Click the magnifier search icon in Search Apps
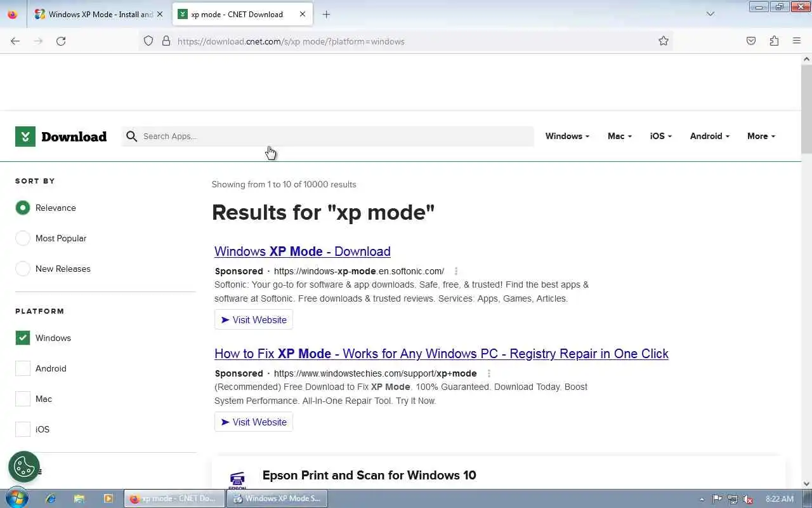Screen dimensions: 812x508 132,136
